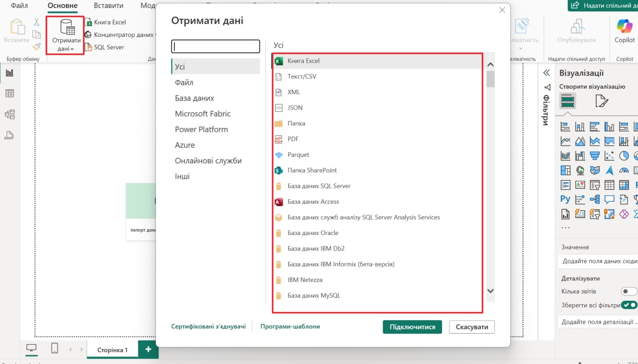
Task: Select Папка SharePoint connector
Action: coord(378,170)
